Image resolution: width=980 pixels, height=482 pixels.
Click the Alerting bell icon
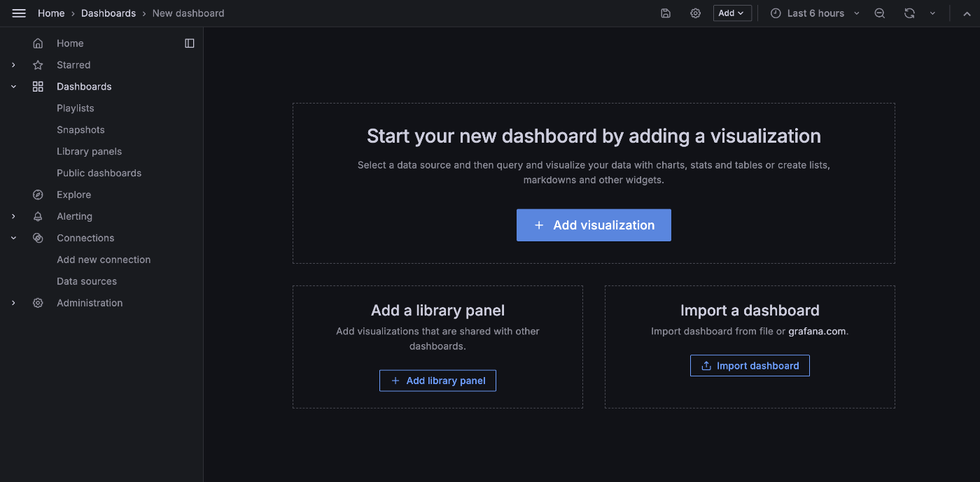point(38,217)
